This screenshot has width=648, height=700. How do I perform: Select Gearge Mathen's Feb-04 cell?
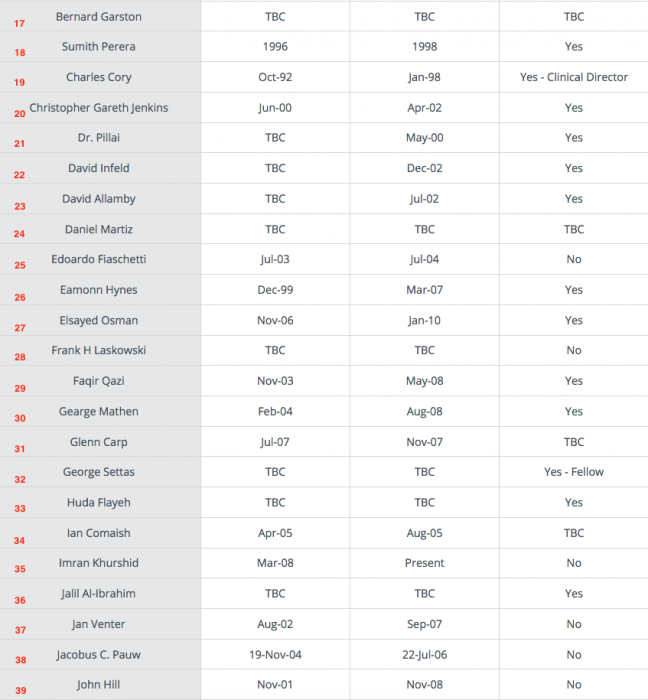[x=275, y=412]
